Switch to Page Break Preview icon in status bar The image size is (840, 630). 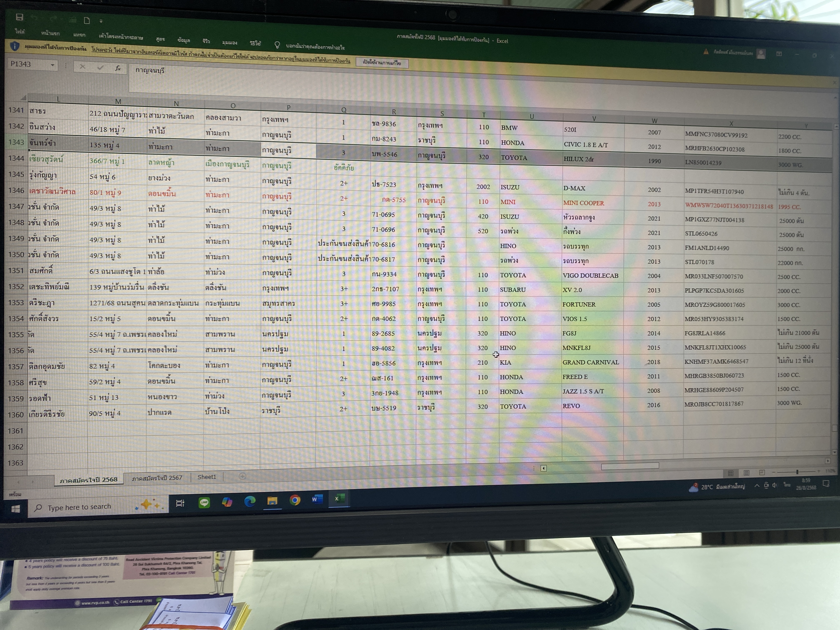point(762,472)
